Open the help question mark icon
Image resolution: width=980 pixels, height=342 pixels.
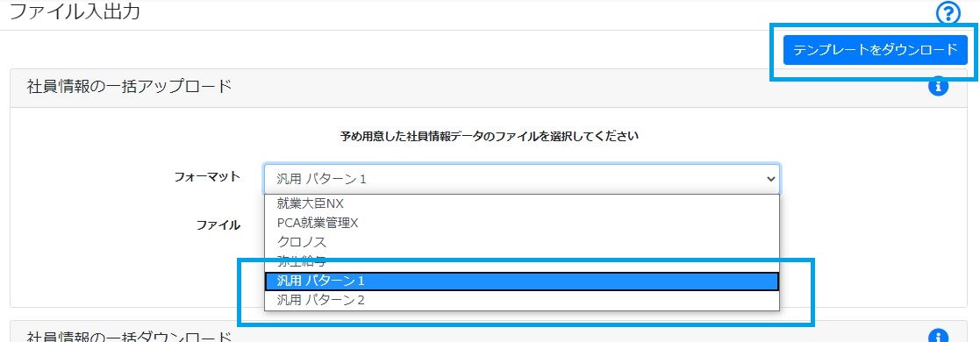pyautogui.click(x=948, y=12)
